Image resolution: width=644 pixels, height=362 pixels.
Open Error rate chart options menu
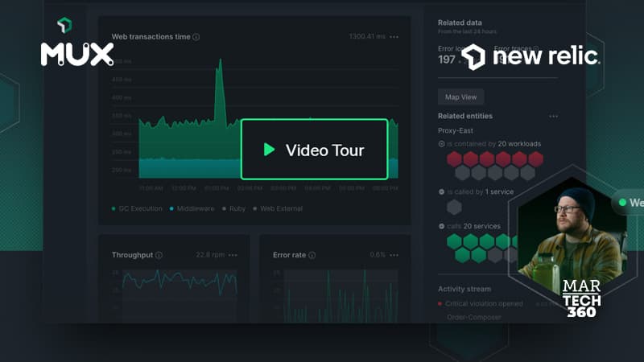[x=394, y=255]
